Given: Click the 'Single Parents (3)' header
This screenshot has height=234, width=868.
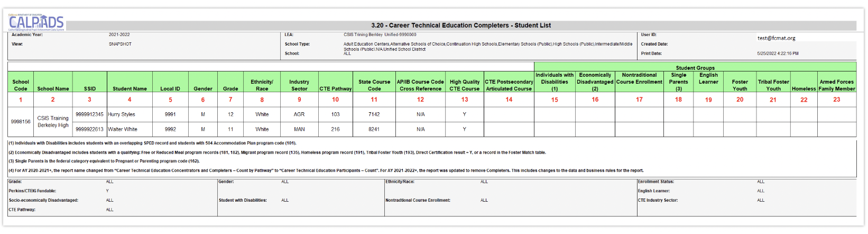Looking at the screenshot, I should (679, 82).
